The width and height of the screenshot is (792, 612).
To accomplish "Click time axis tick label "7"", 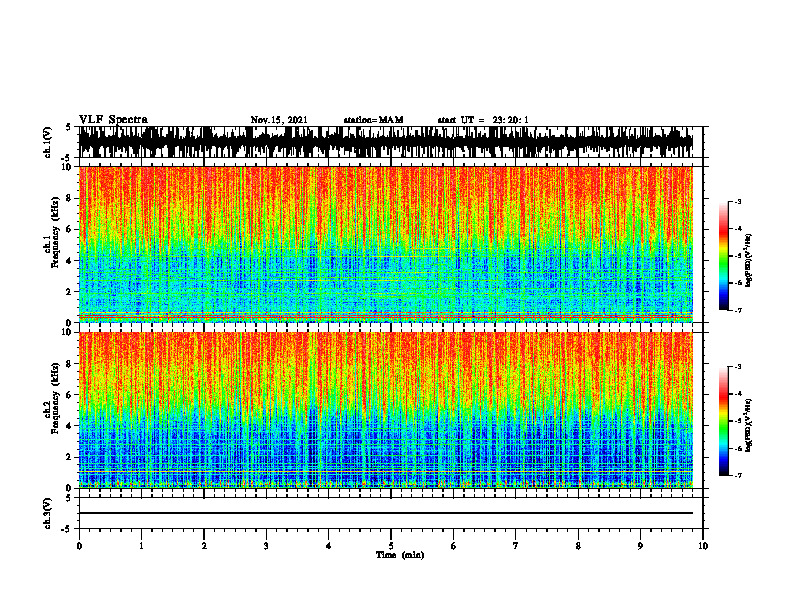I will point(516,546).
